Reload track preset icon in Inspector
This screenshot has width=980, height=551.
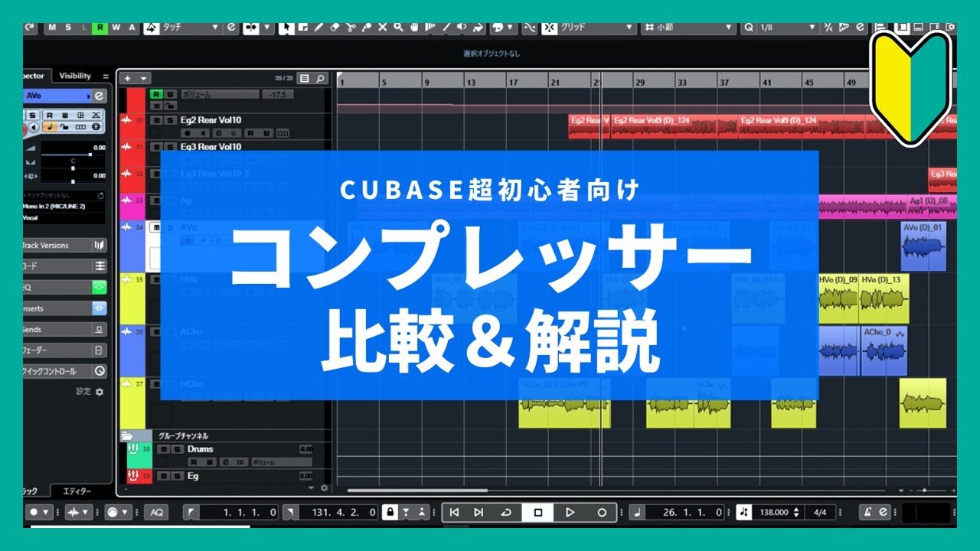pos(100,195)
